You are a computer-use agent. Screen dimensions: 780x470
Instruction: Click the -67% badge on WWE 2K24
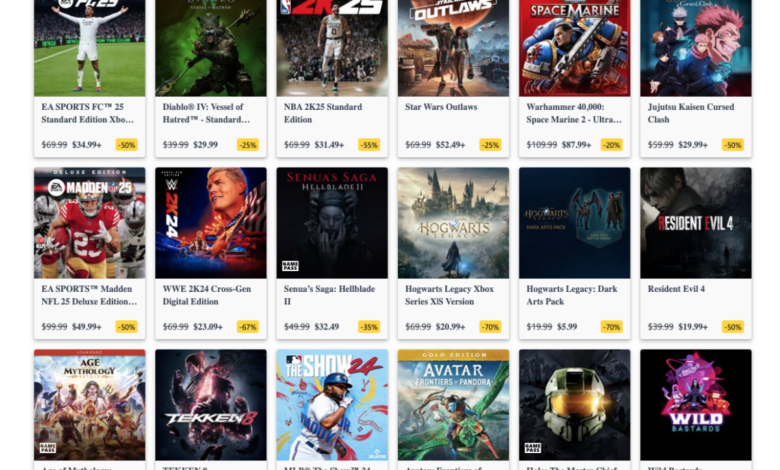[x=248, y=327]
